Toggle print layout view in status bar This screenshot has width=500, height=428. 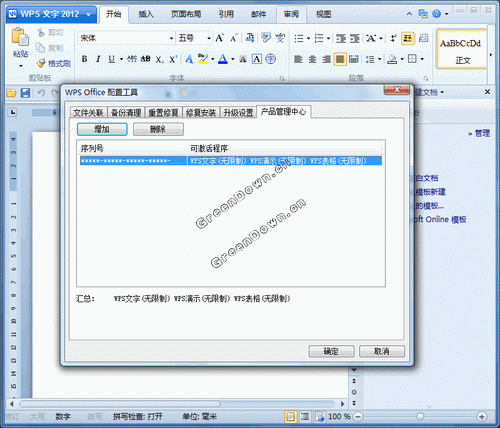point(291,416)
